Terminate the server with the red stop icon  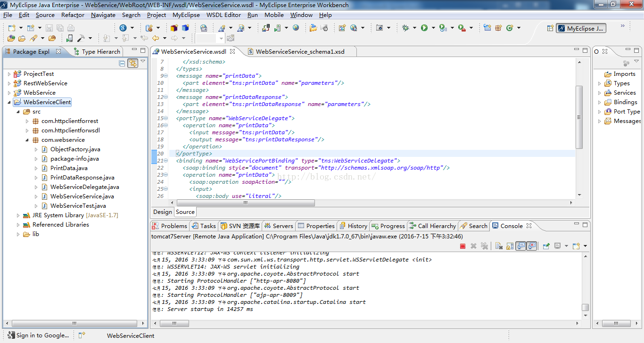point(462,246)
